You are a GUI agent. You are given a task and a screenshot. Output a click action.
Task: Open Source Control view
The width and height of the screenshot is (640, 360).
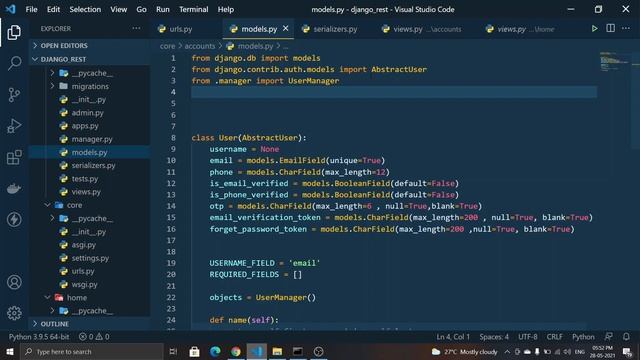point(14,95)
